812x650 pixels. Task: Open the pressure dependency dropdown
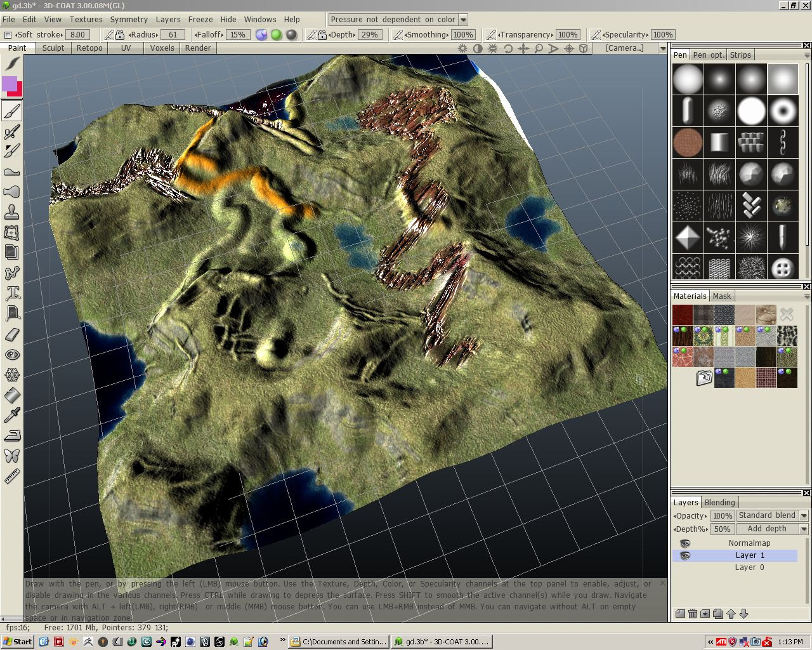click(462, 20)
